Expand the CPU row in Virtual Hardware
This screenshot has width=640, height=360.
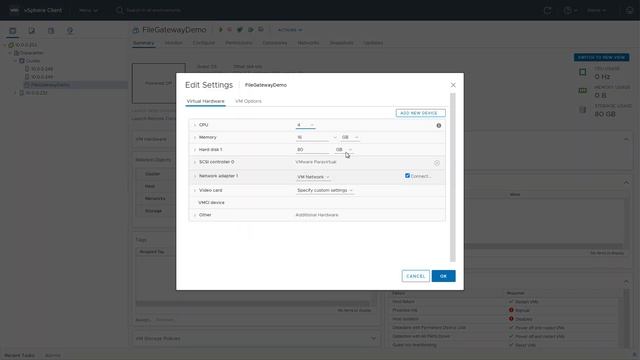pyautogui.click(x=195, y=125)
